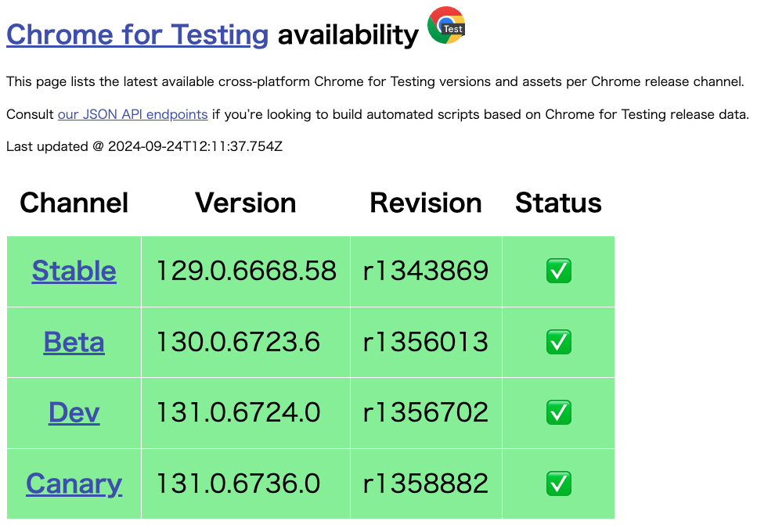This screenshot has height=532, width=775.
Task: Click the Revision column header
Action: (x=425, y=203)
